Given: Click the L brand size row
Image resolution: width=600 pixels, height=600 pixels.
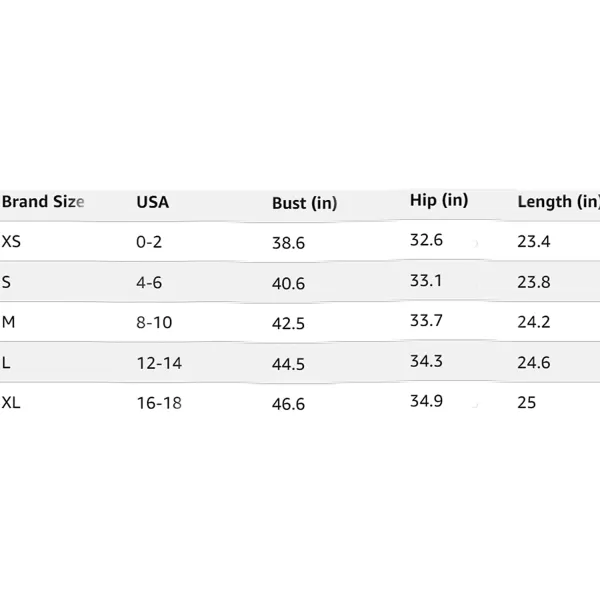Looking at the screenshot, I should click(300, 362).
